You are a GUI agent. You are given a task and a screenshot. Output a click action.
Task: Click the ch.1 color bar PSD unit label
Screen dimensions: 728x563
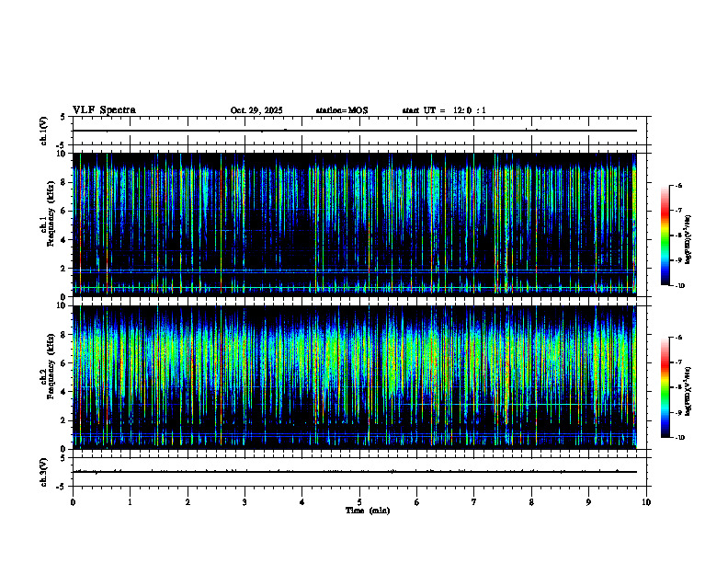click(x=688, y=239)
